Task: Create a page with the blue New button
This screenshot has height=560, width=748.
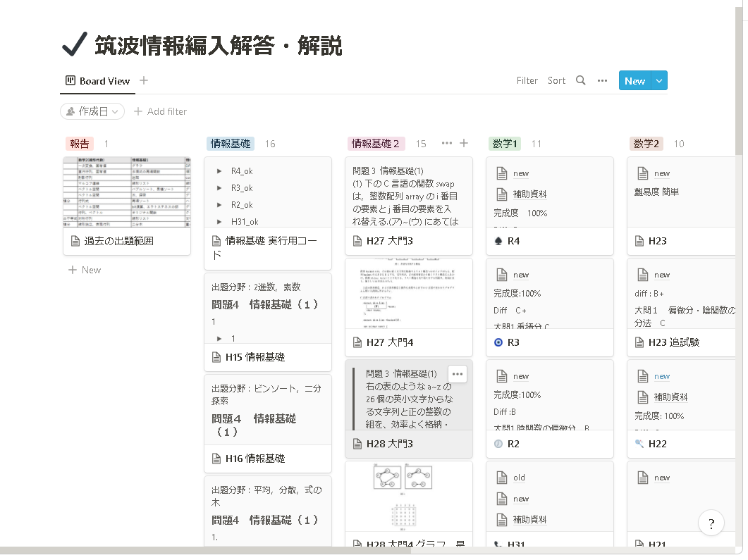Action: [x=634, y=80]
